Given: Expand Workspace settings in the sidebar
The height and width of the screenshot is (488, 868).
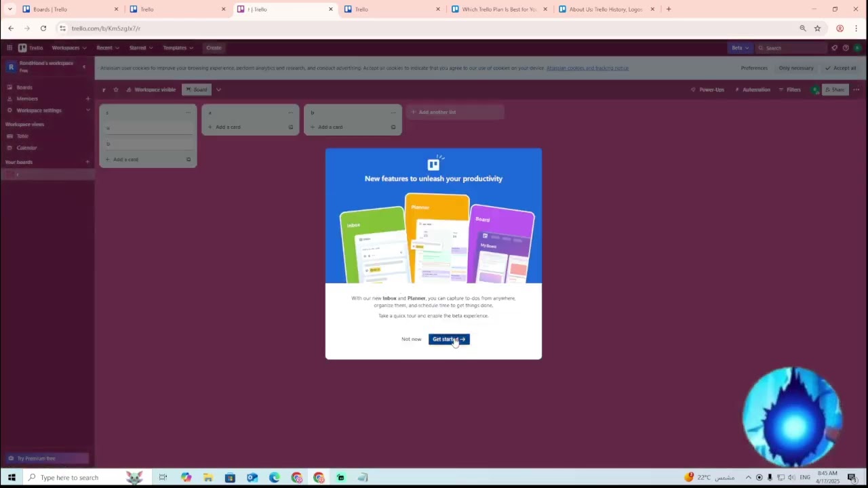Looking at the screenshot, I should [x=47, y=110].
